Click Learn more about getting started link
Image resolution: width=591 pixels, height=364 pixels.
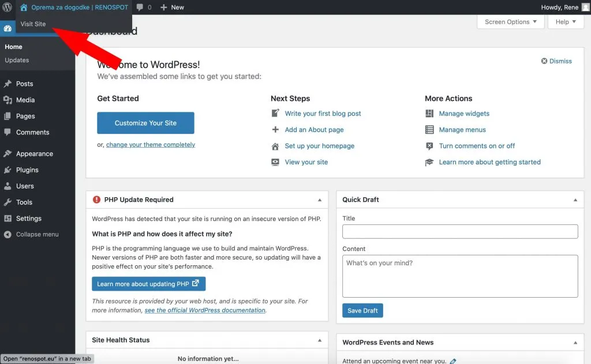489,162
